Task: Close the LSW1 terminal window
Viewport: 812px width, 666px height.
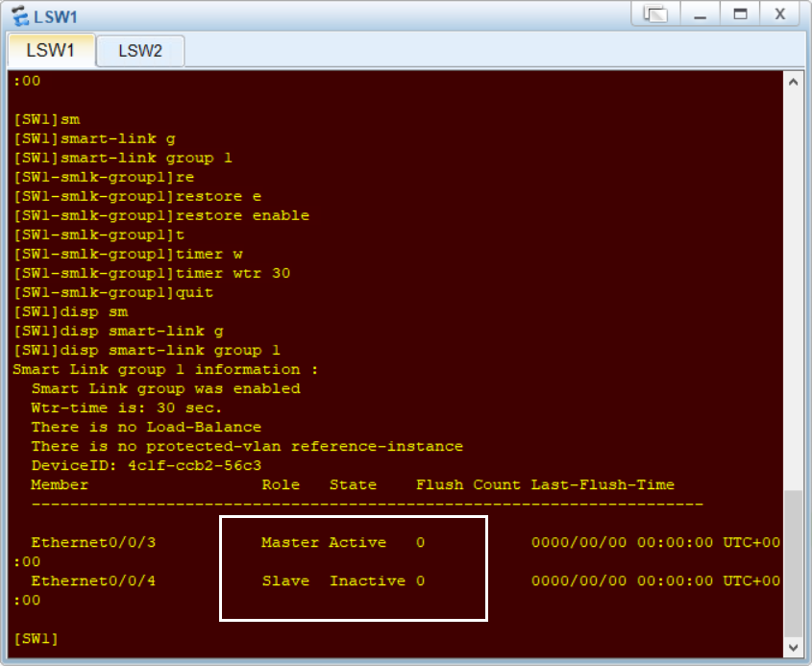Action: tap(780, 14)
